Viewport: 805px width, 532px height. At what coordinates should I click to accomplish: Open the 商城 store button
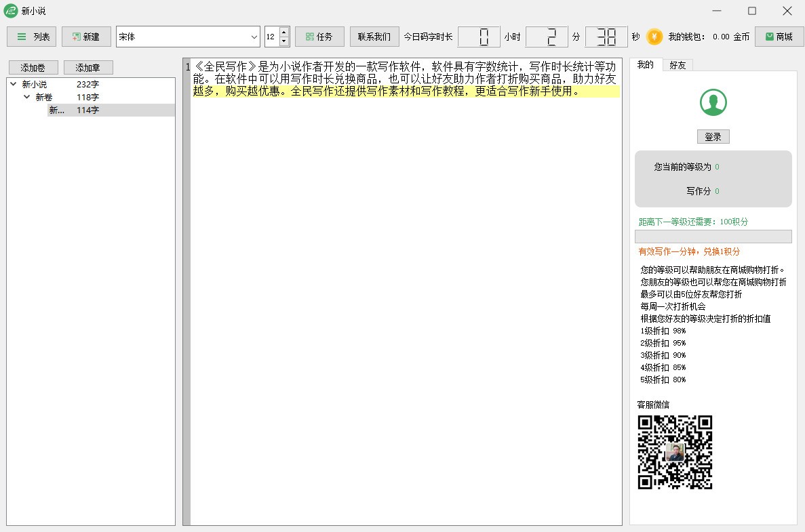(779, 37)
